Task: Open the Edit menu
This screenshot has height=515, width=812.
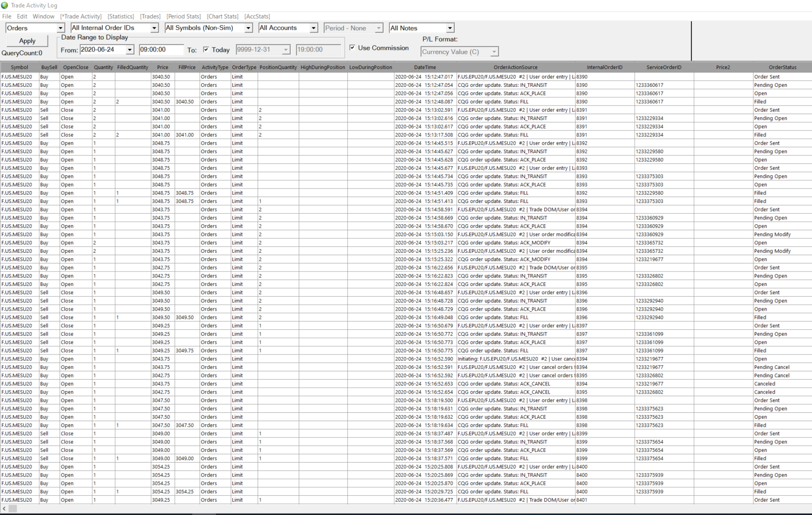Action: click(22, 16)
